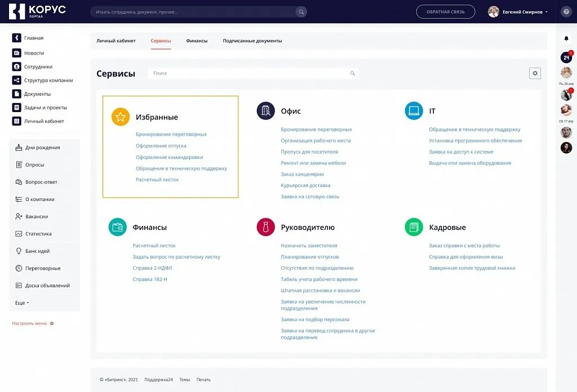Open the Подписанные документы tab
This screenshot has width=577, height=392.
252,41
